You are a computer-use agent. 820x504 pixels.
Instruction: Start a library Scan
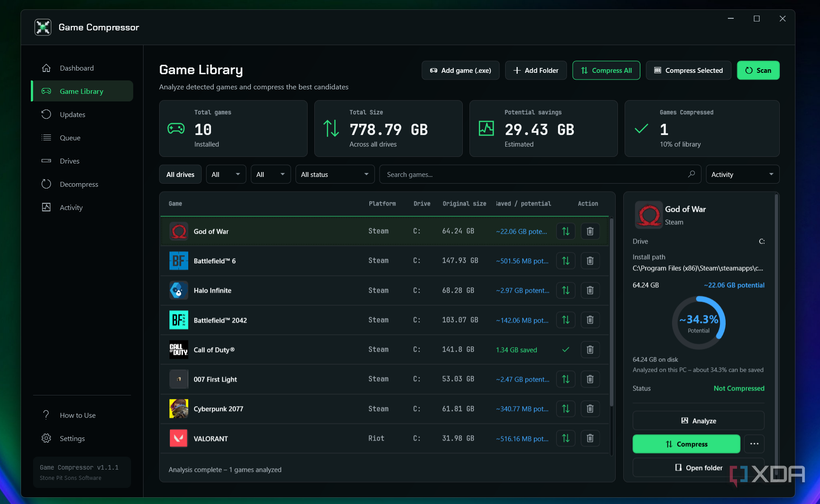tap(758, 70)
